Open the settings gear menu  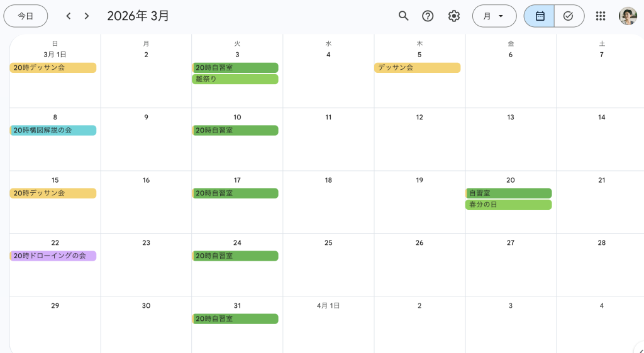(x=454, y=16)
